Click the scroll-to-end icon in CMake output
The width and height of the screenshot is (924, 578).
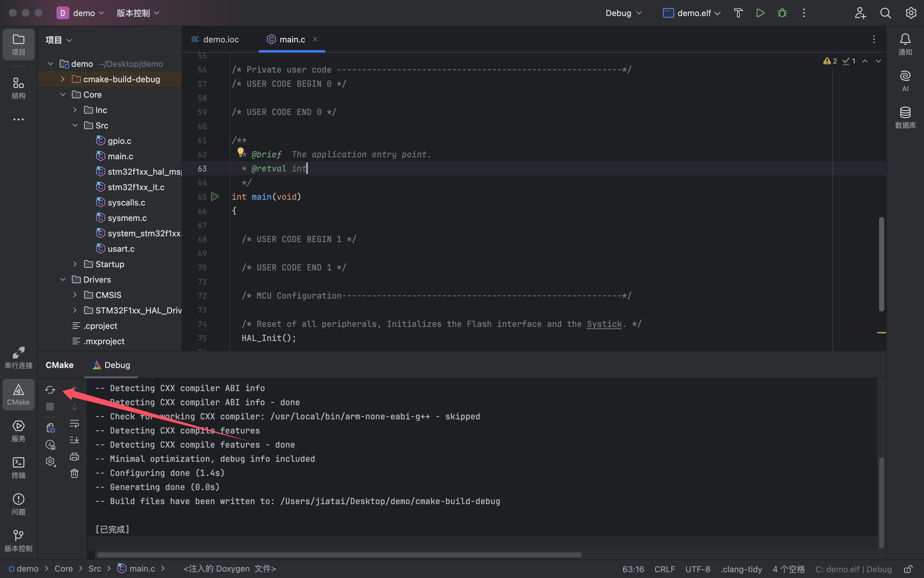tap(74, 440)
